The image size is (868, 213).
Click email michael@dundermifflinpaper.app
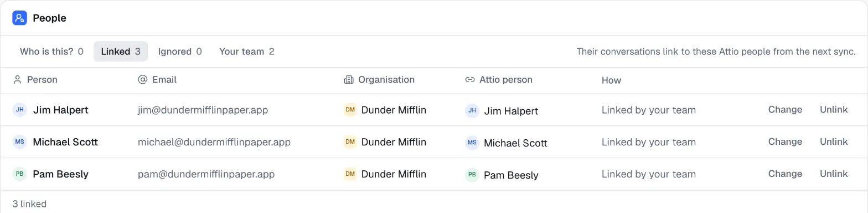point(214,142)
